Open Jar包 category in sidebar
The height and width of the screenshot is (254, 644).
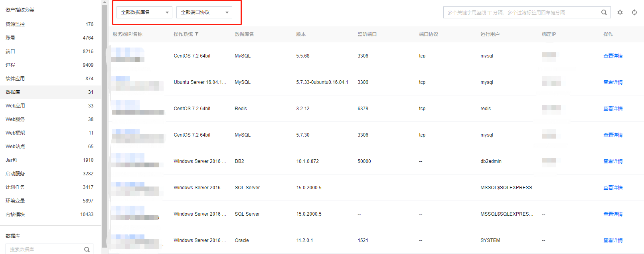click(x=11, y=160)
